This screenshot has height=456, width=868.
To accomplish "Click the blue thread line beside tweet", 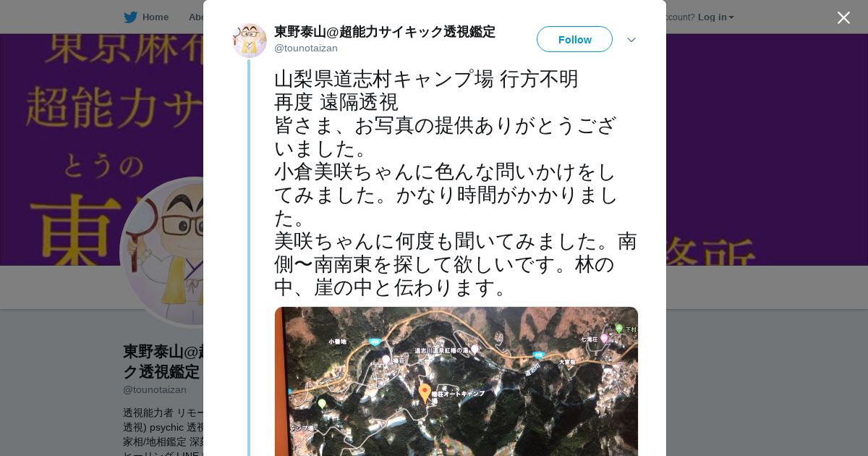I will pos(249,258).
